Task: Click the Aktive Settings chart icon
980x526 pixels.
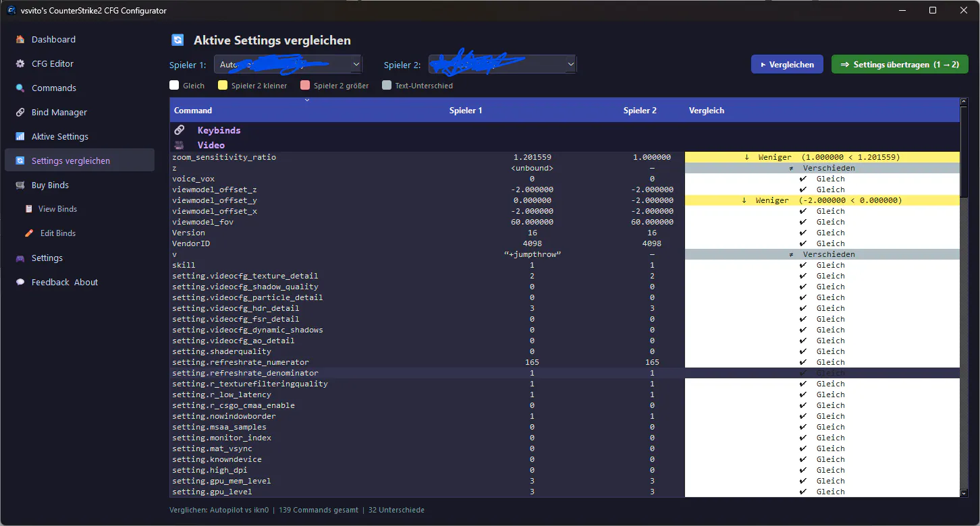Action: click(x=20, y=136)
